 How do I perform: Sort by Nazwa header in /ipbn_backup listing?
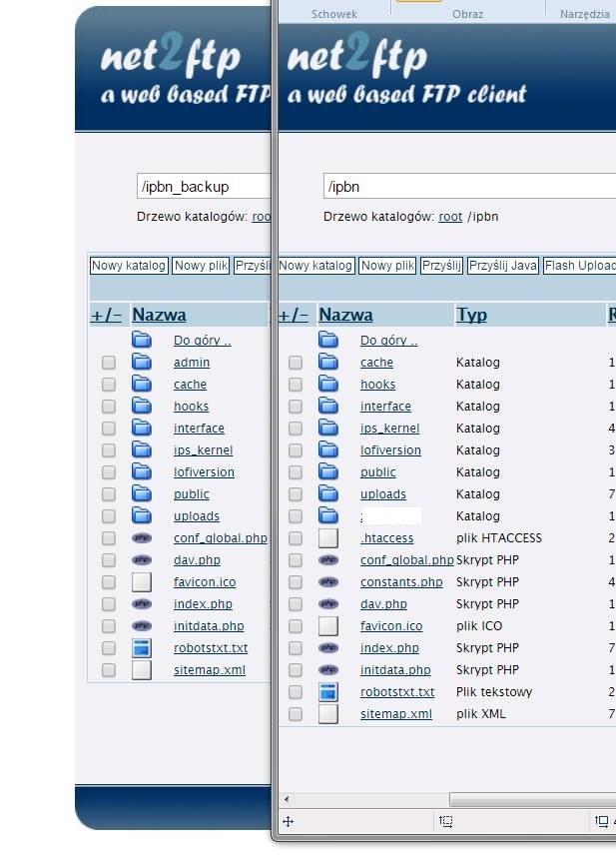pos(159,315)
